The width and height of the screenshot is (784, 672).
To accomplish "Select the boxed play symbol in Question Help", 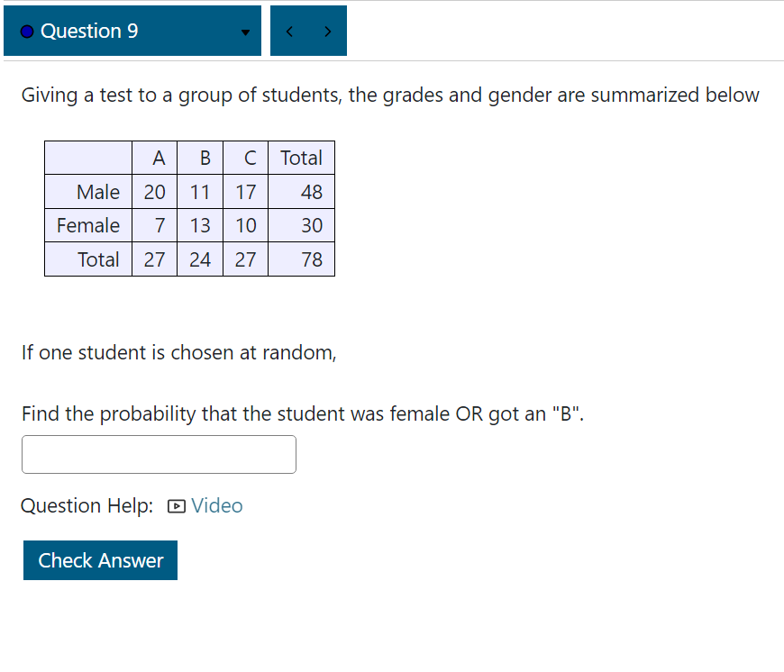I will (x=178, y=505).
